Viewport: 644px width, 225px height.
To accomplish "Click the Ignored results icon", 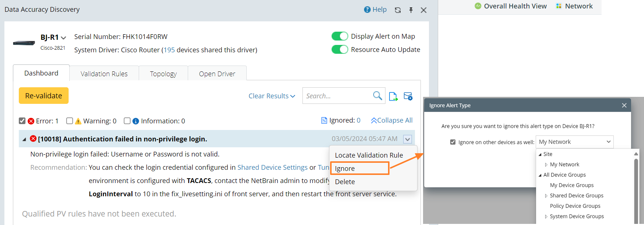I will tap(324, 120).
